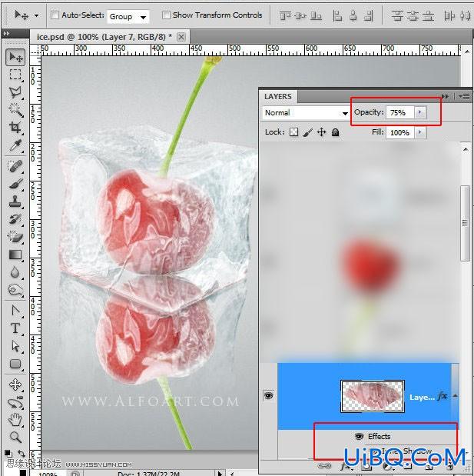Click Distribute vertical centers icon
The height and width of the screenshot is (476, 474).
pyautogui.click(x=413, y=15)
